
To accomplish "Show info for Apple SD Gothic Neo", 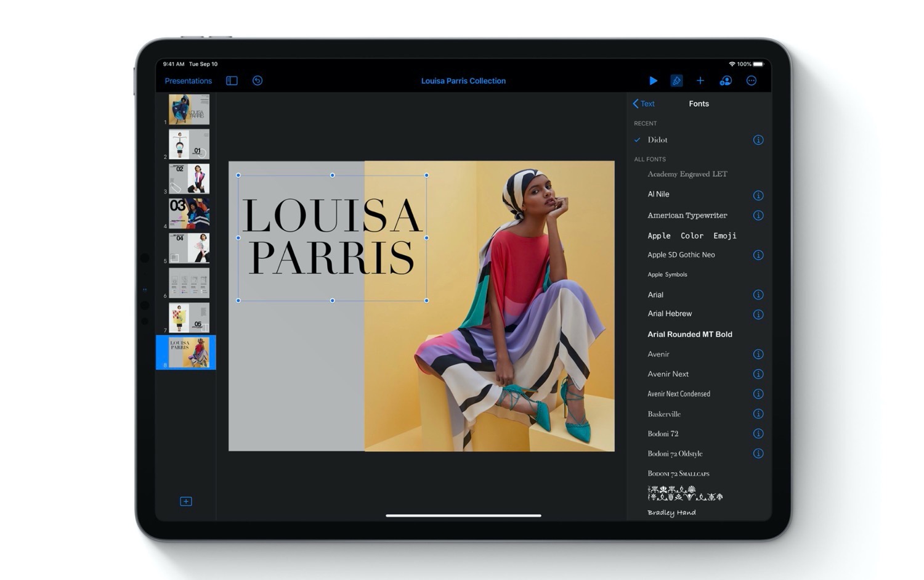I will (758, 255).
